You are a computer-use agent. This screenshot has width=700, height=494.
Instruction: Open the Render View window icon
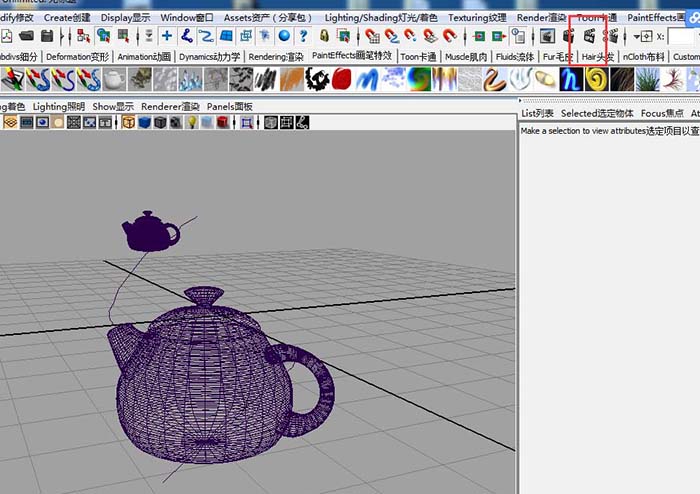[547, 36]
